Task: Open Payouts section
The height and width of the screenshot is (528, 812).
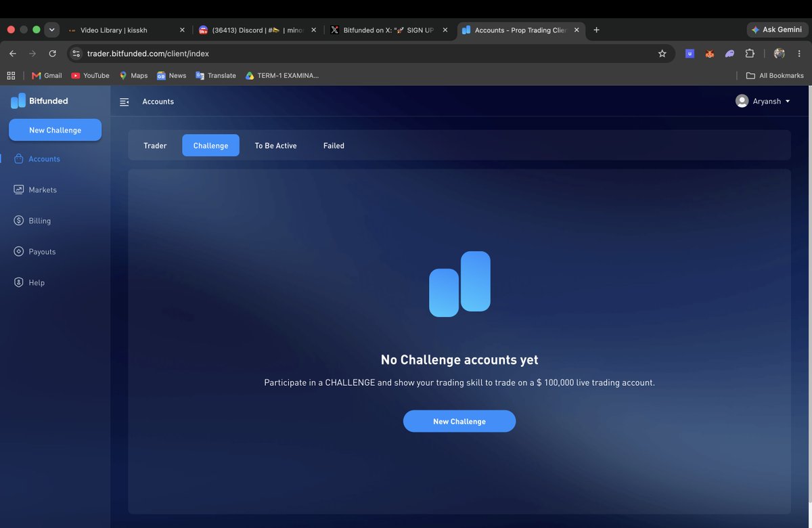Action: point(35,252)
